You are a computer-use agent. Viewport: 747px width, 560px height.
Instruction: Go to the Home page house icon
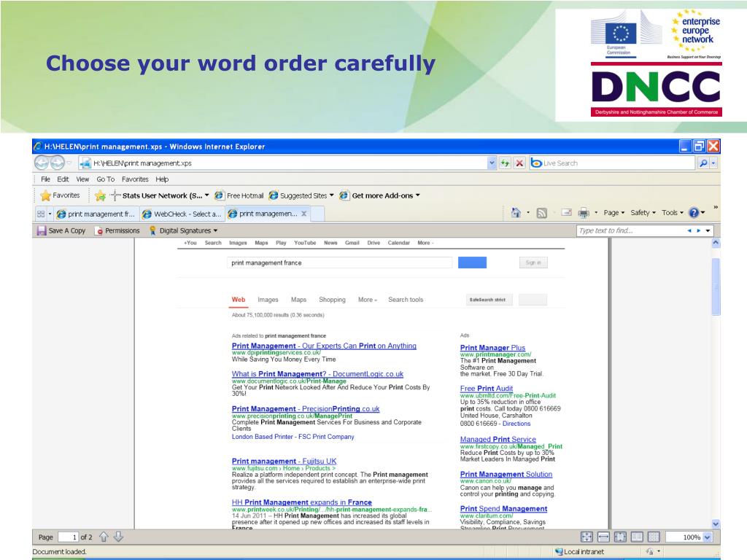tap(516, 213)
